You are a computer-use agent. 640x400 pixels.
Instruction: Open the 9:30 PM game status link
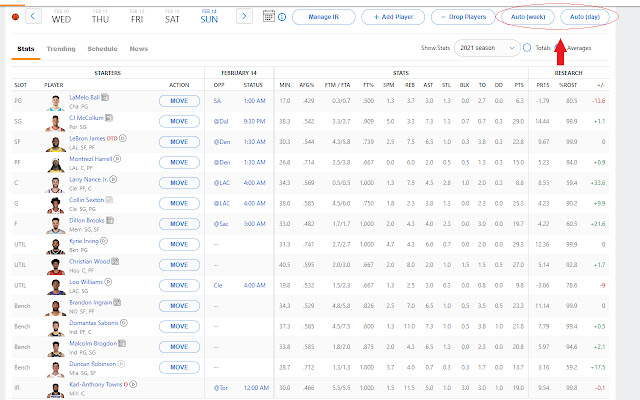254,121
